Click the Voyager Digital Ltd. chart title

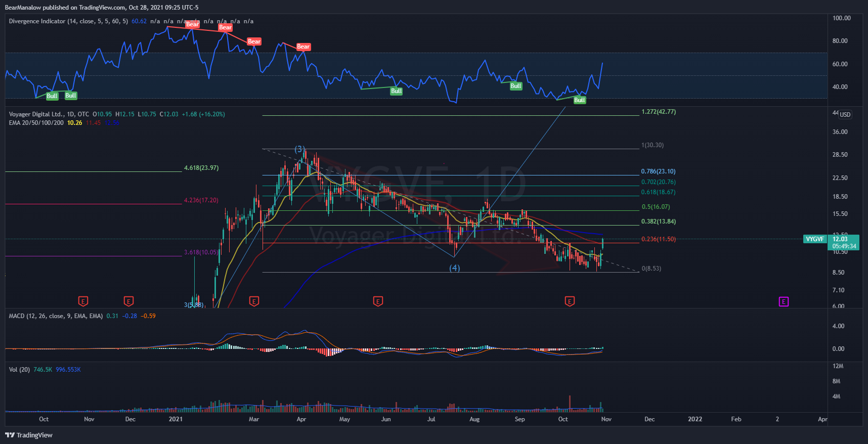pos(49,114)
